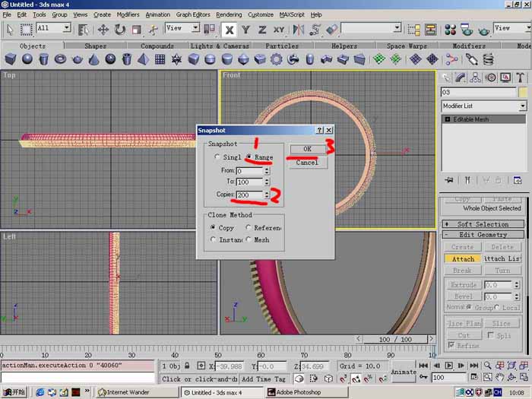Adjust the From value spinner

coord(267,171)
